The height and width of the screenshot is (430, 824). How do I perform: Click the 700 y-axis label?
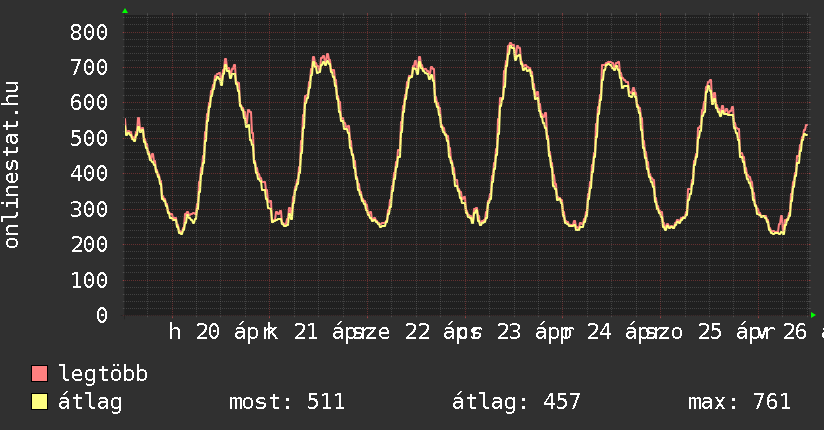(88, 67)
